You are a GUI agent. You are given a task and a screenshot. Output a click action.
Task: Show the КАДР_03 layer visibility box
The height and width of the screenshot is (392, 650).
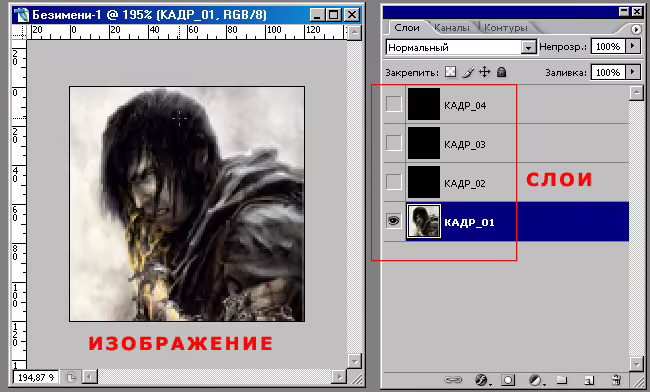(394, 143)
